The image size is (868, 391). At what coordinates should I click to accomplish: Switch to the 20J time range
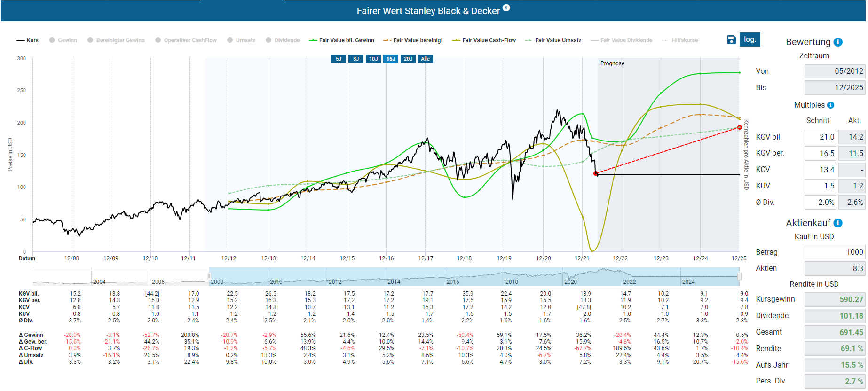click(x=408, y=59)
